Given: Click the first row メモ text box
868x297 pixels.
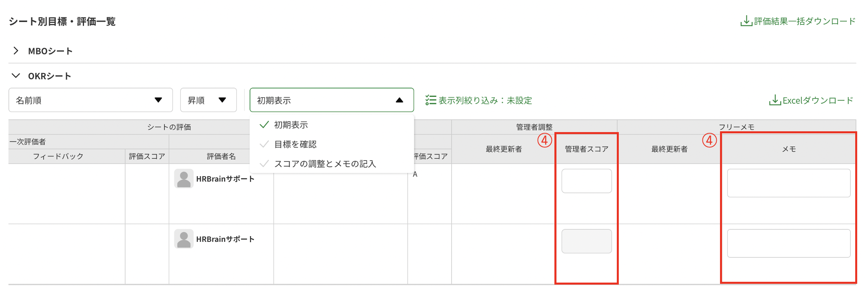Looking at the screenshot, I should (788, 183).
